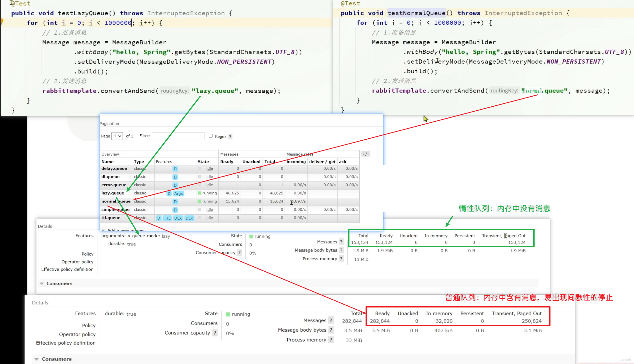This screenshot has height=364, width=634.
Task: Click the green running indicator for lazy.queue
Action: click(200, 193)
